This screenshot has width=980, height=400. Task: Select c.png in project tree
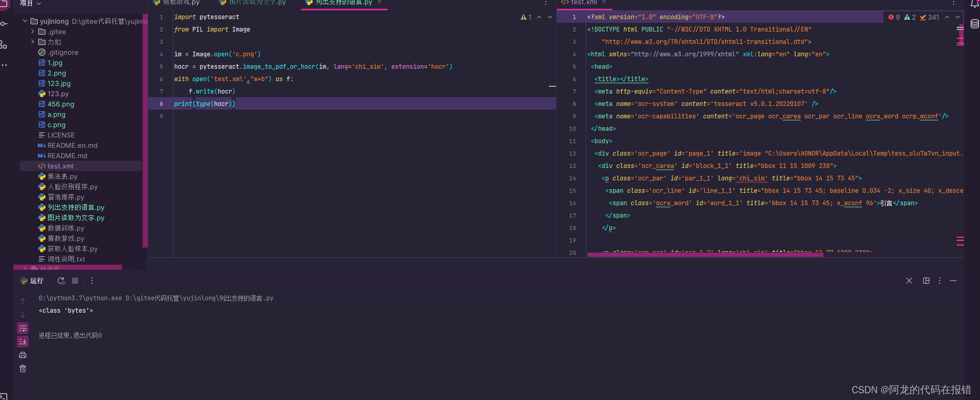[52, 125]
